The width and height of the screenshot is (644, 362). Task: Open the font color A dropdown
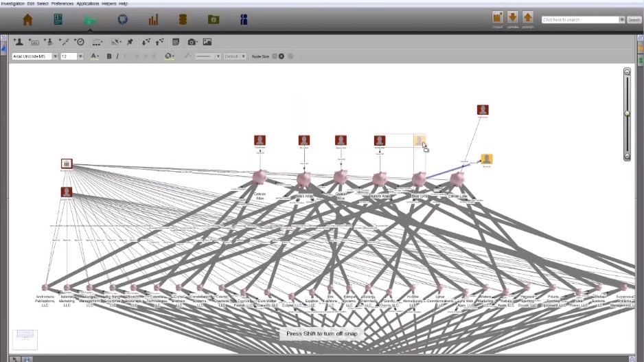pos(95,56)
